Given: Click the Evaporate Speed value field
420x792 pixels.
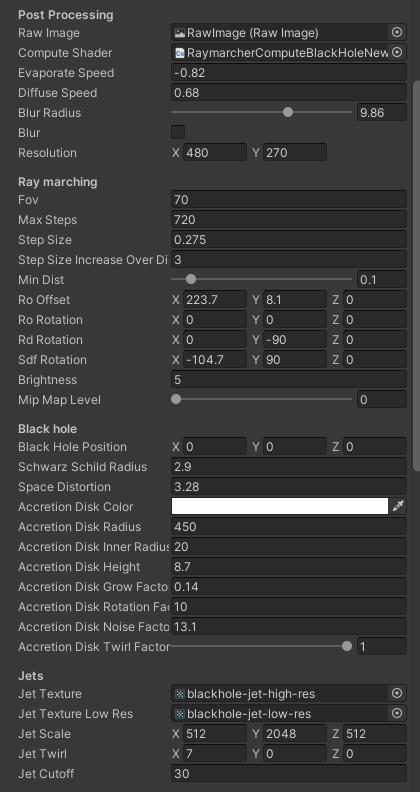Looking at the screenshot, I should coord(289,73).
